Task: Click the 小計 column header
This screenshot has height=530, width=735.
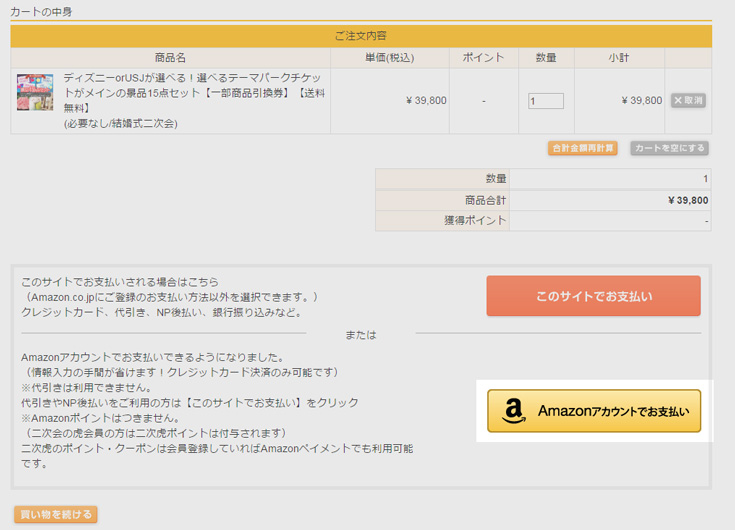Action: pos(618,58)
